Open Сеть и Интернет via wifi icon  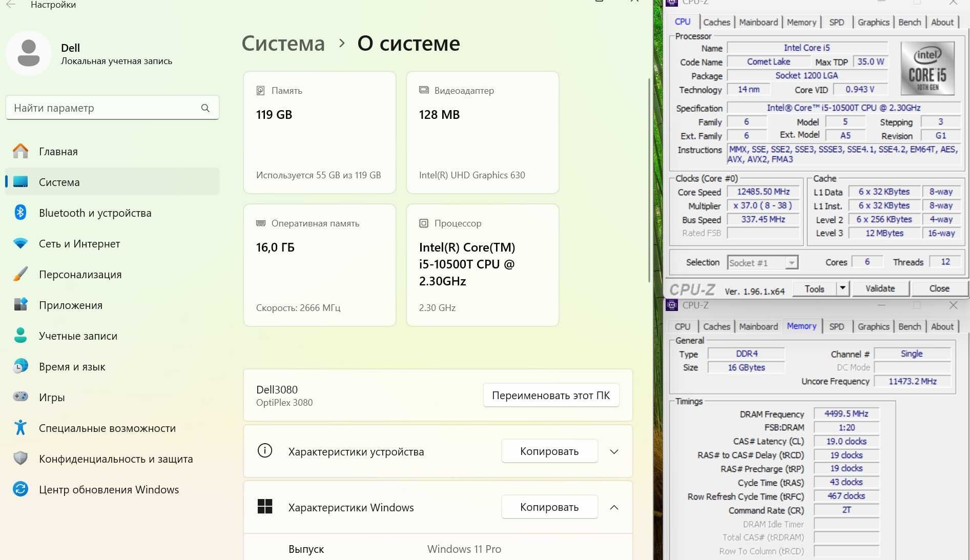pyautogui.click(x=20, y=243)
